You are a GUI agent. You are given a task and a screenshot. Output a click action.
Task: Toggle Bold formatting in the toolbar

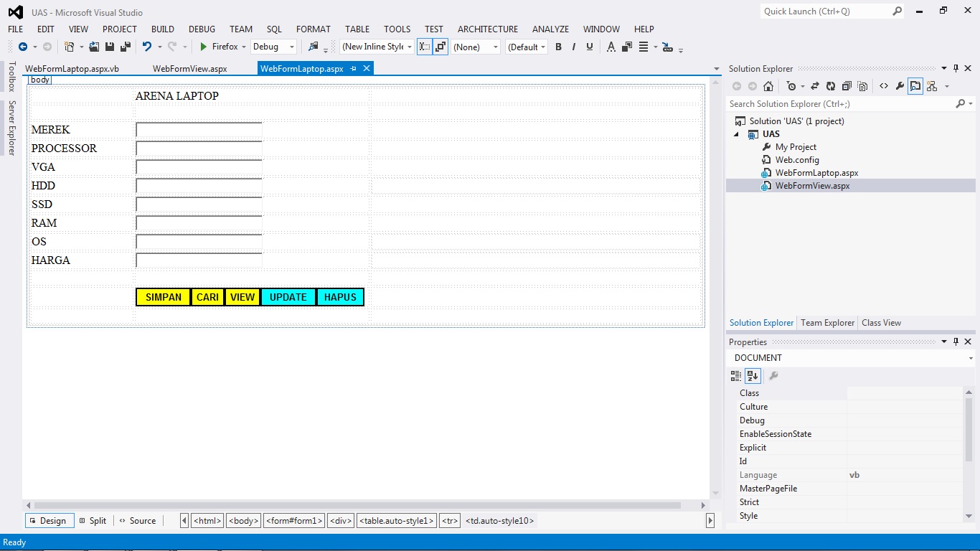[558, 46]
